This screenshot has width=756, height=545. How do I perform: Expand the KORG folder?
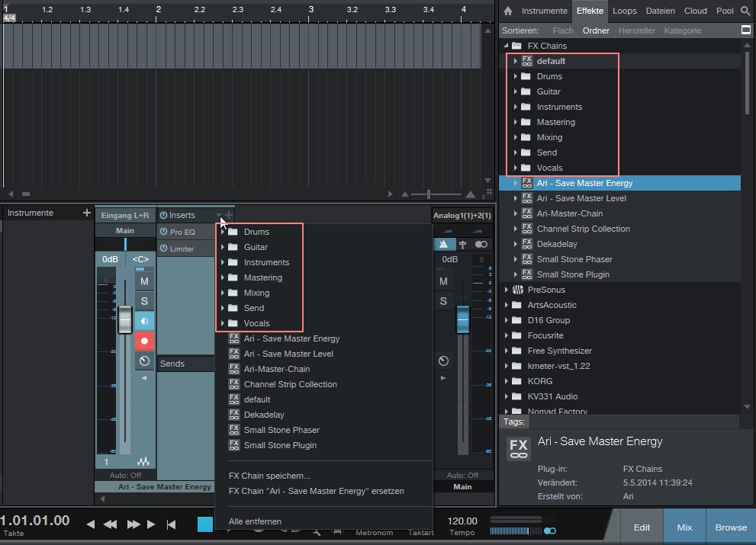(507, 381)
